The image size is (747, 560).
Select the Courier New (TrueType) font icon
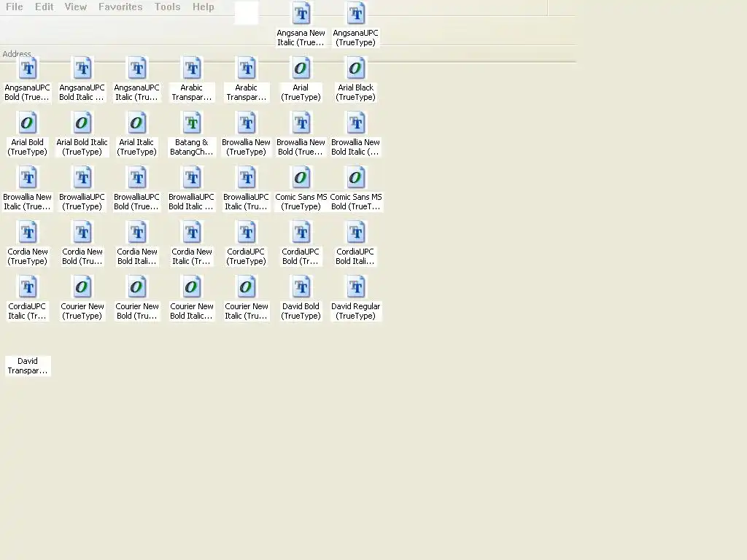82,287
